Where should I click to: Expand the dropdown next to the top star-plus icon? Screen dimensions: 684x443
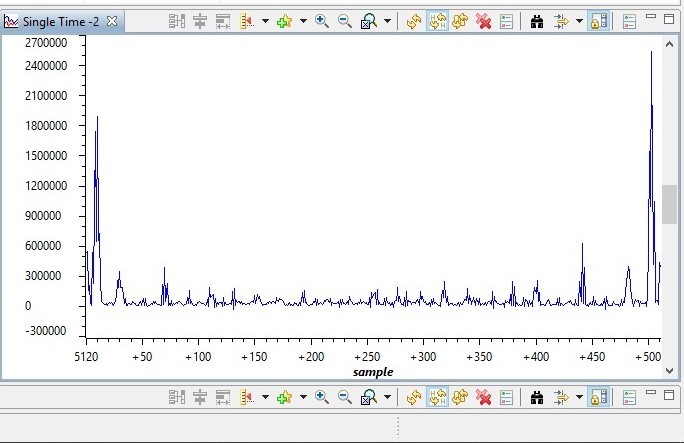(x=303, y=21)
